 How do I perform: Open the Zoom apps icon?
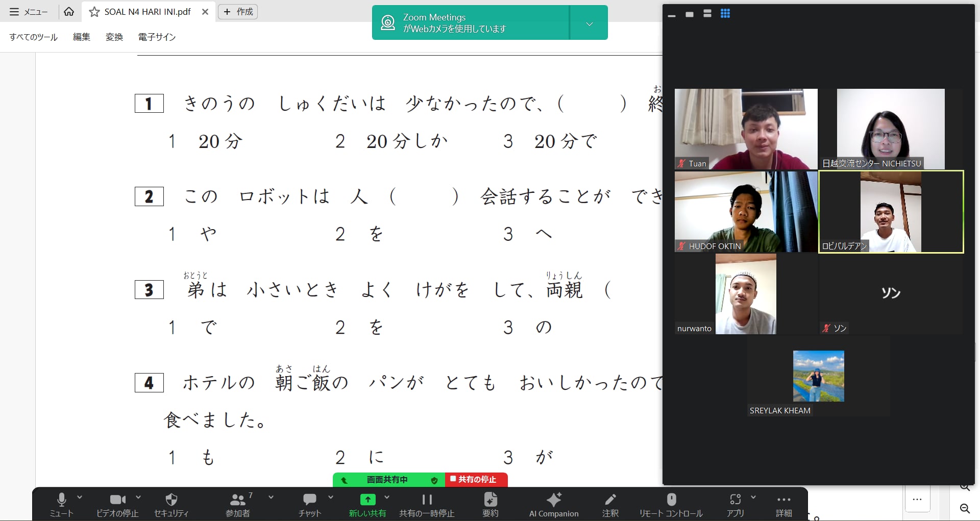coord(735,500)
